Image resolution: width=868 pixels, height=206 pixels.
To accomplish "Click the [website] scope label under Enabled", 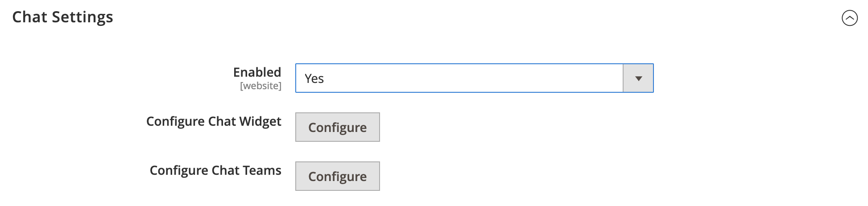I will pos(260,86).
